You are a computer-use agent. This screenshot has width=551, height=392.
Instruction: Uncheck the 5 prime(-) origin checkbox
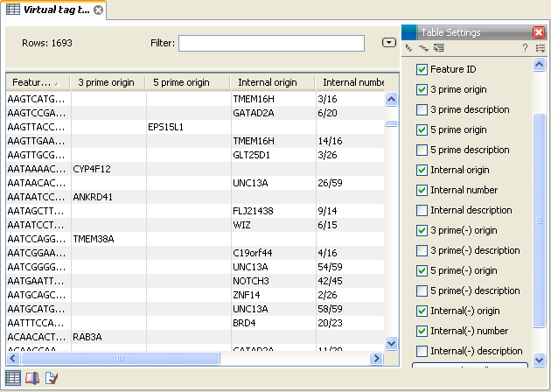point(422,270)
